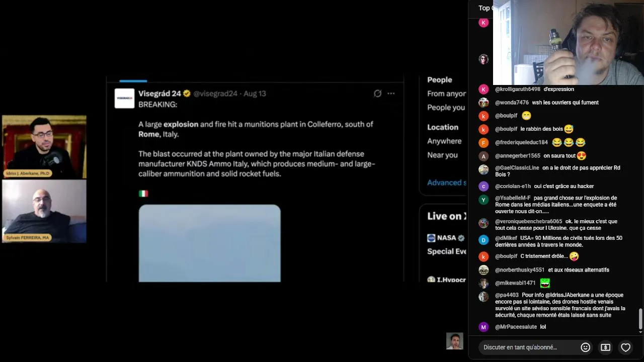The height and width of the screenshot is (362, 644).
Task: Click the avatar of @krolligaruth6498
Action: tap(484, 89)
